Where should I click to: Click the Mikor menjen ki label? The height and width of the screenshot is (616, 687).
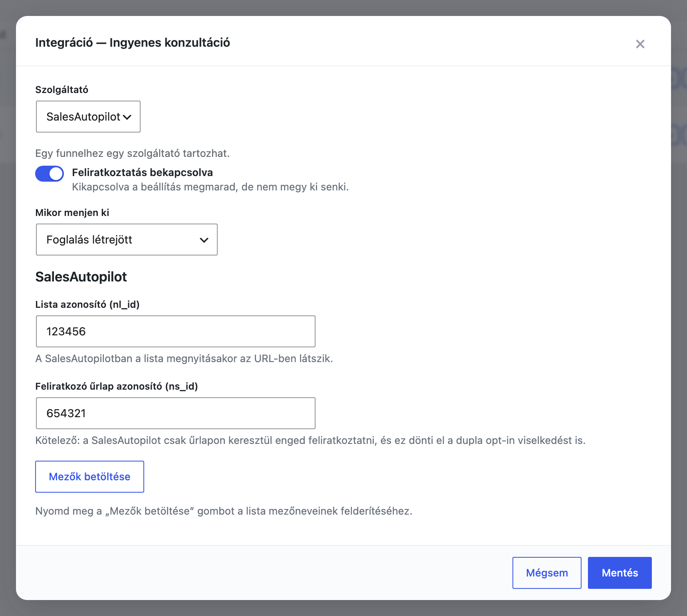click(72, 212)
